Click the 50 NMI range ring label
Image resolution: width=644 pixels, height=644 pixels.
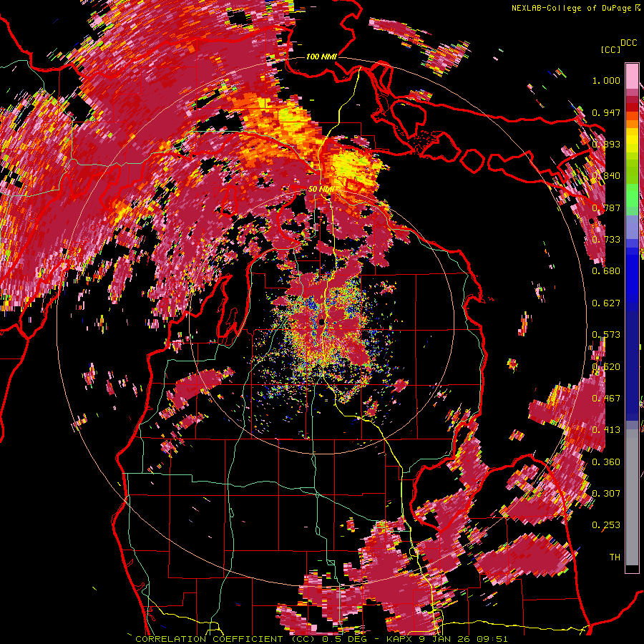coord(321,190)
